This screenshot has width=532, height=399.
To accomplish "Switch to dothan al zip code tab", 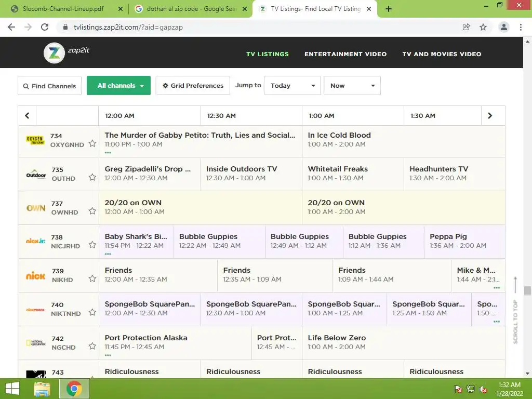I will click(191, 9).
